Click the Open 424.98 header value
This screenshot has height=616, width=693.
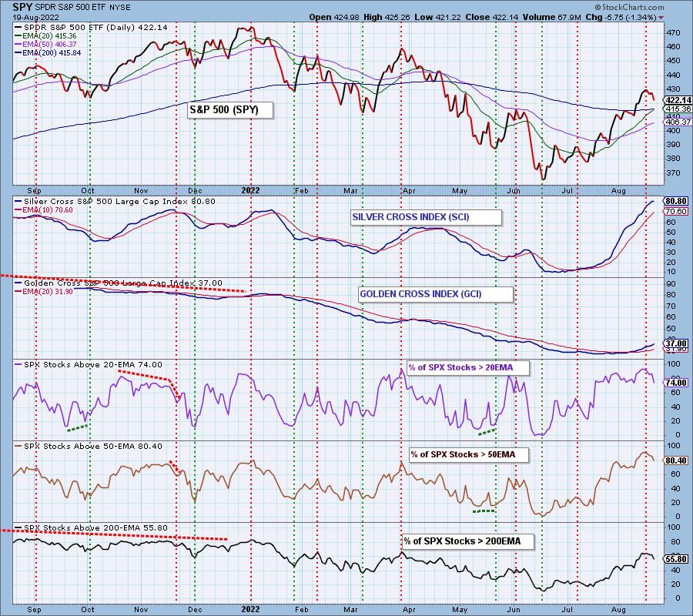coord(335,17)
